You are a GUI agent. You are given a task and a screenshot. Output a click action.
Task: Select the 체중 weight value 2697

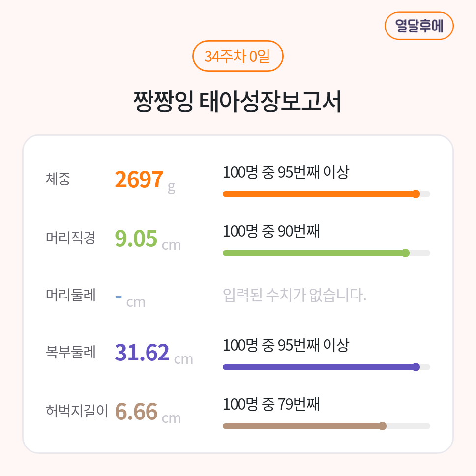[139, 179]
